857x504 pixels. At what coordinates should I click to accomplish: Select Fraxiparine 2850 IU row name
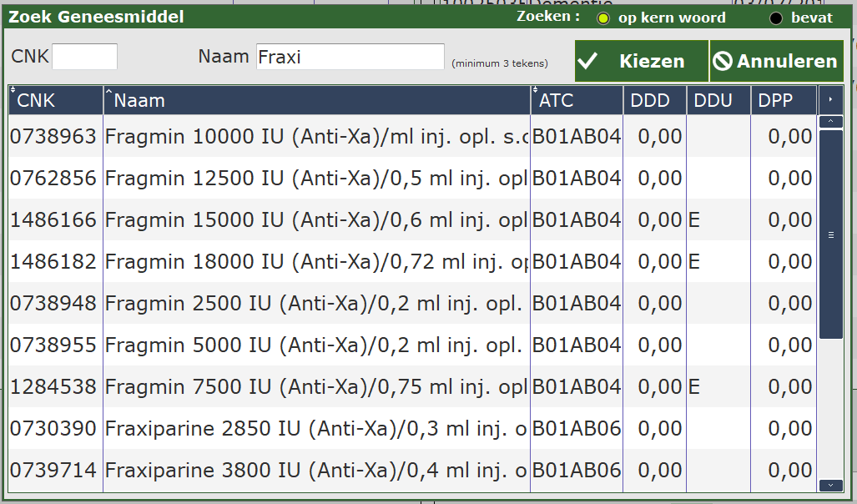point(317,428)
